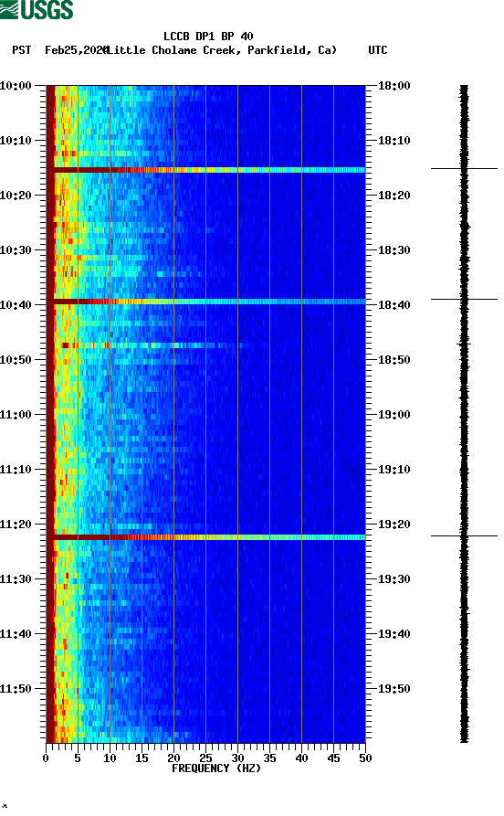Click the 'PST' timezone label

coord(21,50)
